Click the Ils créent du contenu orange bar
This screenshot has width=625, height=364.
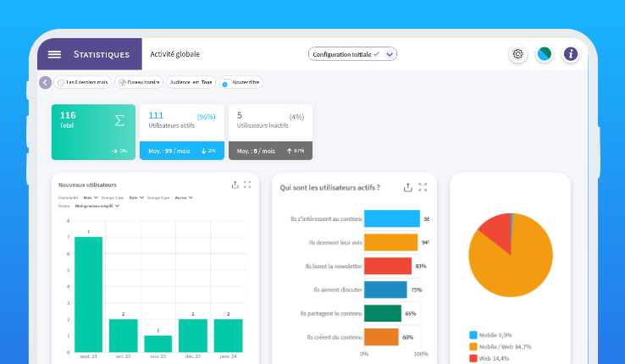(x=381, y=337)
